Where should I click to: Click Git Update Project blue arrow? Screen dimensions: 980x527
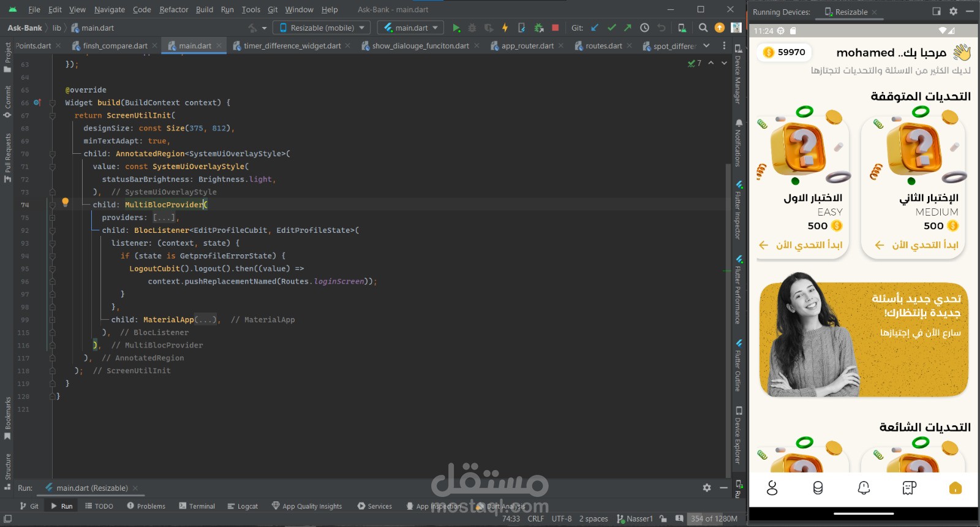595,28
